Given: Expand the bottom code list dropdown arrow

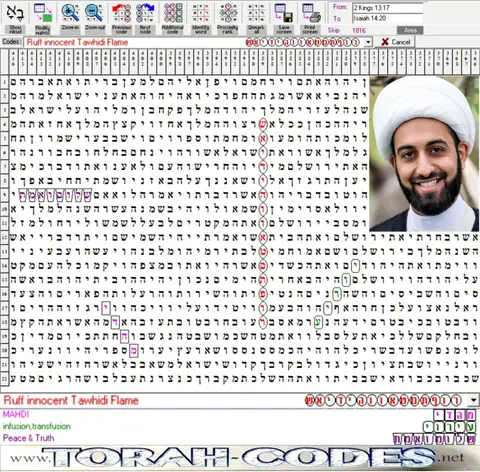Looking at the screenshot, I should point(474,400).
